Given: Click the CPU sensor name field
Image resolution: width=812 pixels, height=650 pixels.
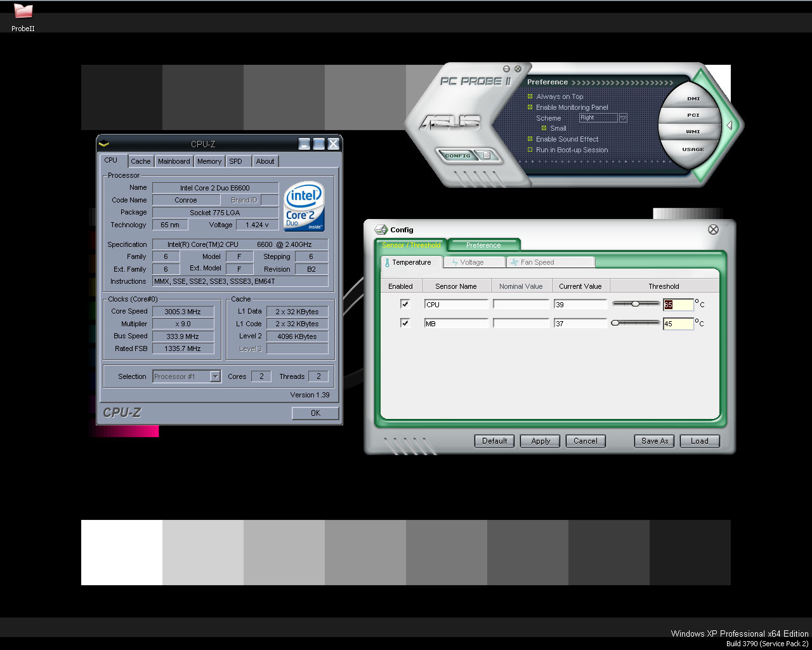Looking at the screenshot, I should click(x=456, y=305).
